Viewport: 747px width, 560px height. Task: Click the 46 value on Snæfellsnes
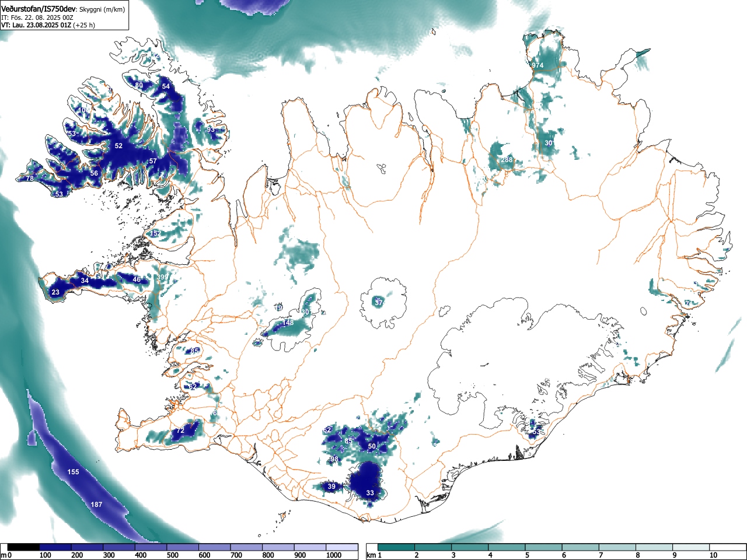tap(137, 280)
